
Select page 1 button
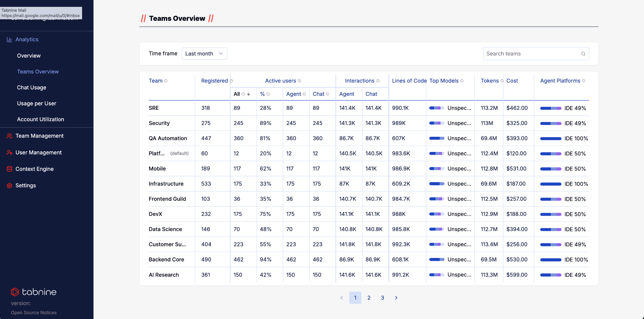[355, 298]
